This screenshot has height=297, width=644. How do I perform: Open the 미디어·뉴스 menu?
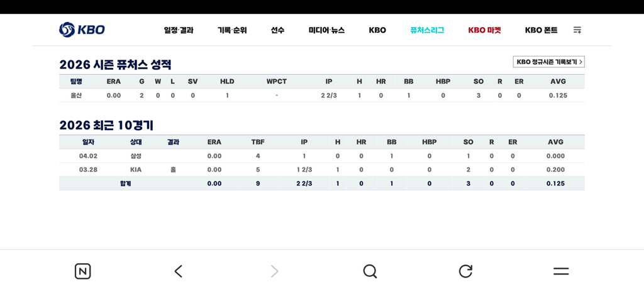pyautogui.click(x=326, y=30)
